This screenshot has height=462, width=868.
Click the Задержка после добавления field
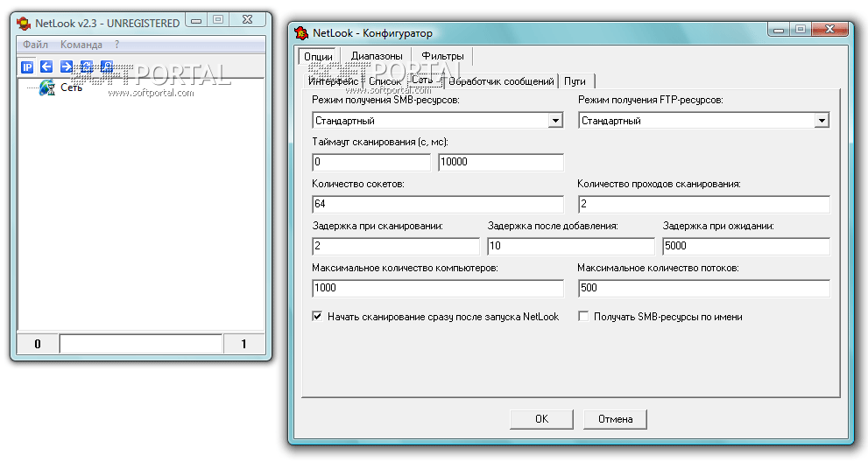(x=571, y=246)
